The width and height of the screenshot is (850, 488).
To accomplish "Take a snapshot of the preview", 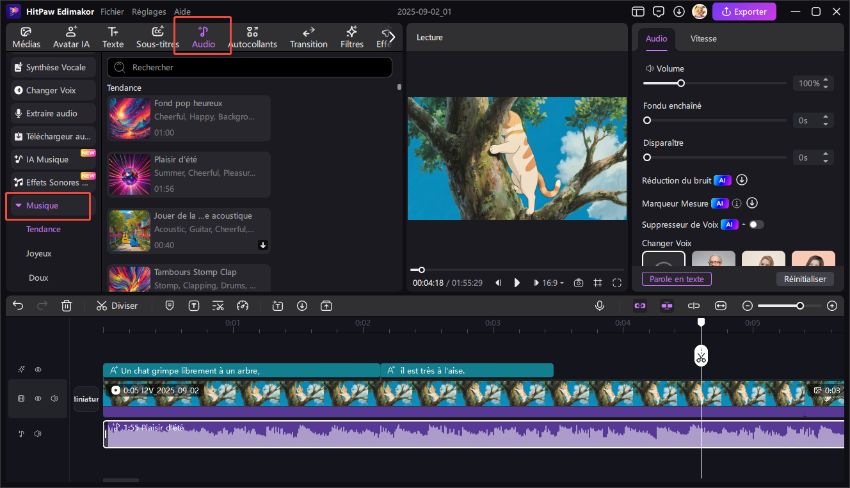I will tap(578, 282).
